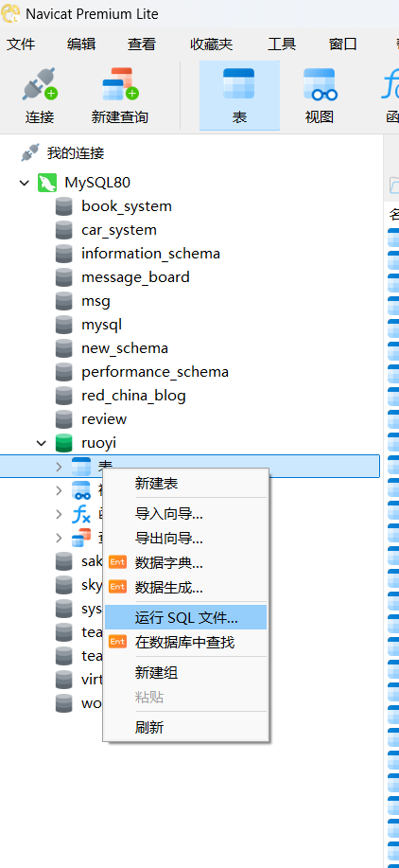This screenshot has width=399, height=868.
Task: Click the 我的连接 plug icon
Action: point(30,152)
